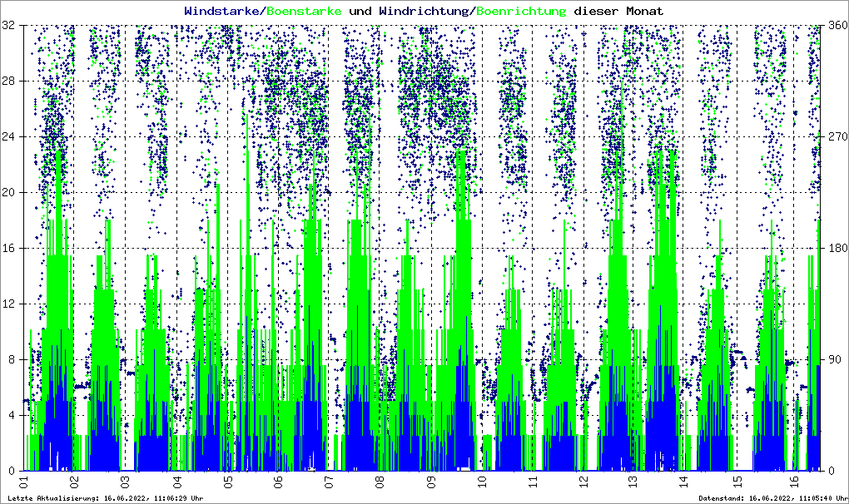Click day label 05 on x-axis

tap(227, 480)
